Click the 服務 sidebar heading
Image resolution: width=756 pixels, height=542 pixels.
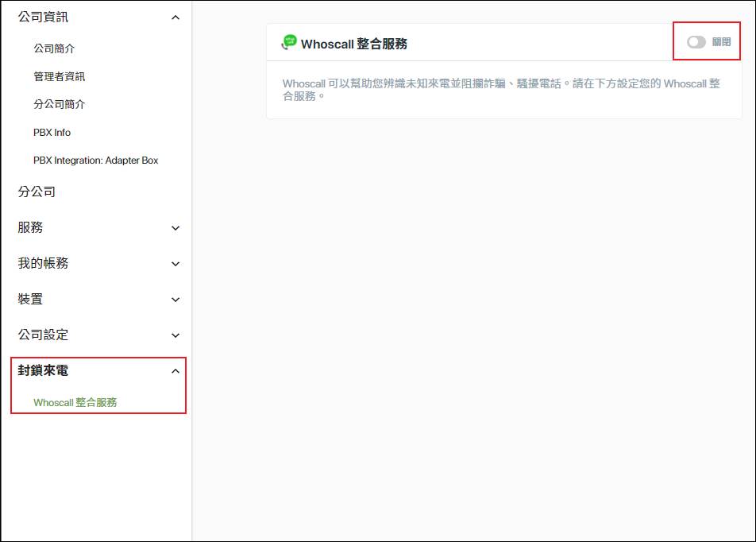pos(30,227)
